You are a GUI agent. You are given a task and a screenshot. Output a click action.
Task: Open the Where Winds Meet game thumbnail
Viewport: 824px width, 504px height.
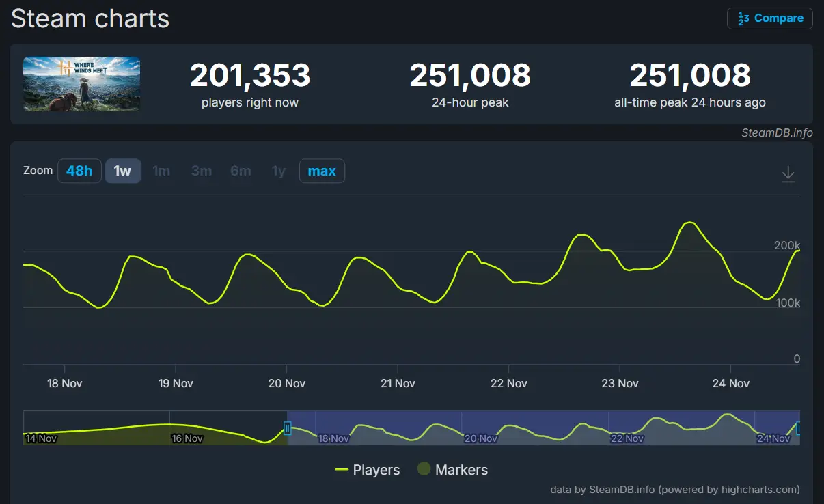click(x=82, y=84)
